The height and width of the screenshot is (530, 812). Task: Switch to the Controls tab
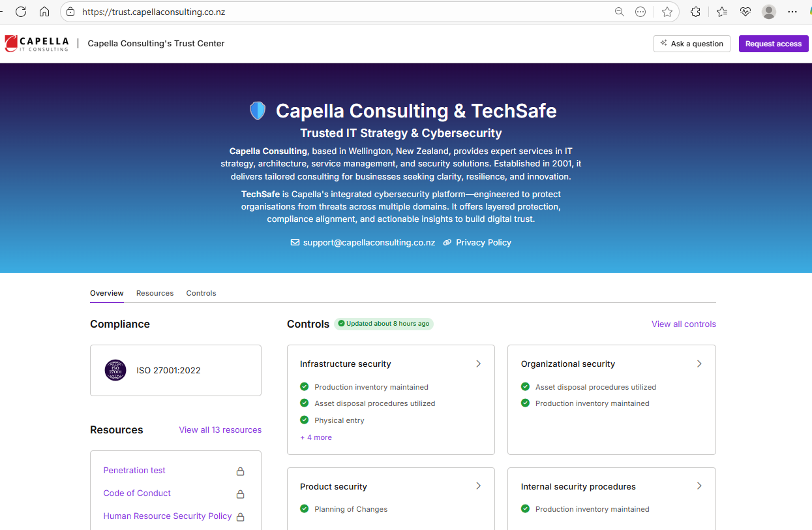201,293
